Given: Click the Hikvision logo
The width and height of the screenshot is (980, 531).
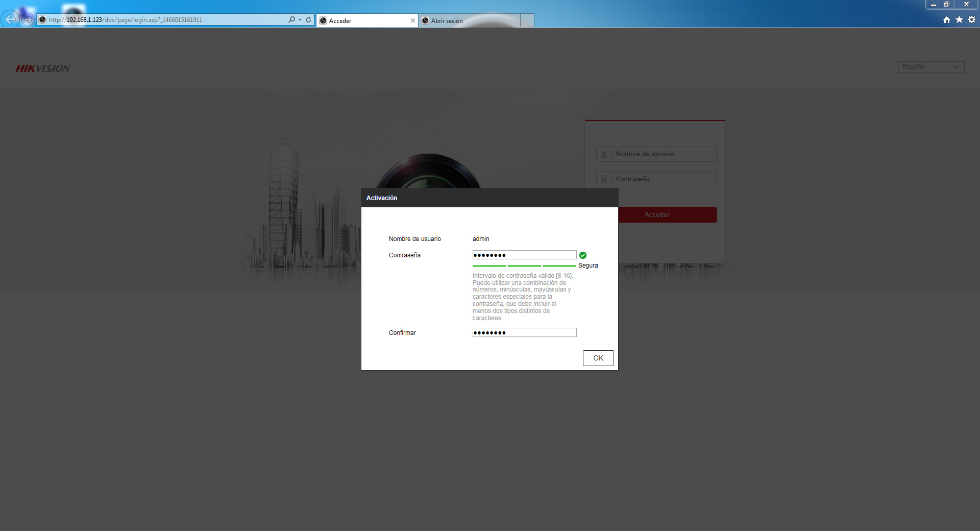Looking at the screenshot, I should pos(43,68).
